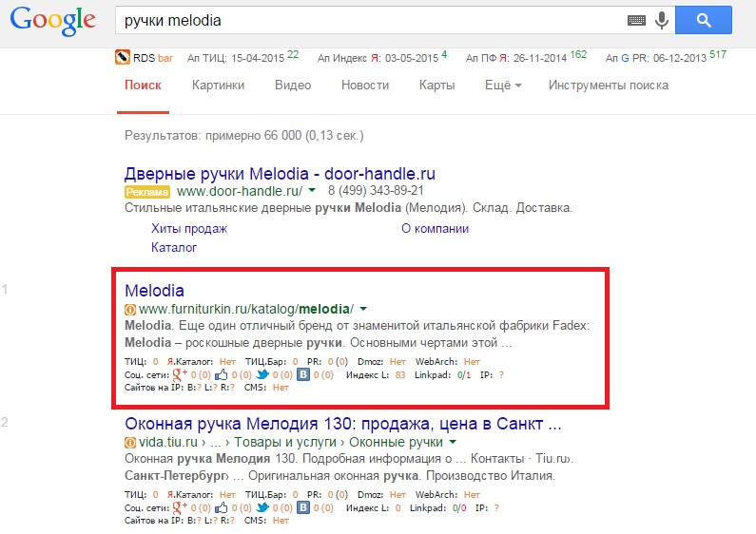Click 'Я.Каталог: Нет' in Melodia result
756x534 pixels.
tap(201, 361)
